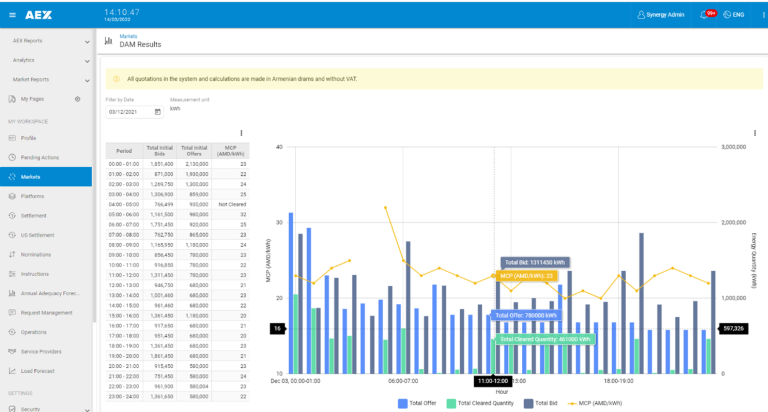Open My Pages settings gear
This screenshot has width=768, height=412.
coord(77,99)
